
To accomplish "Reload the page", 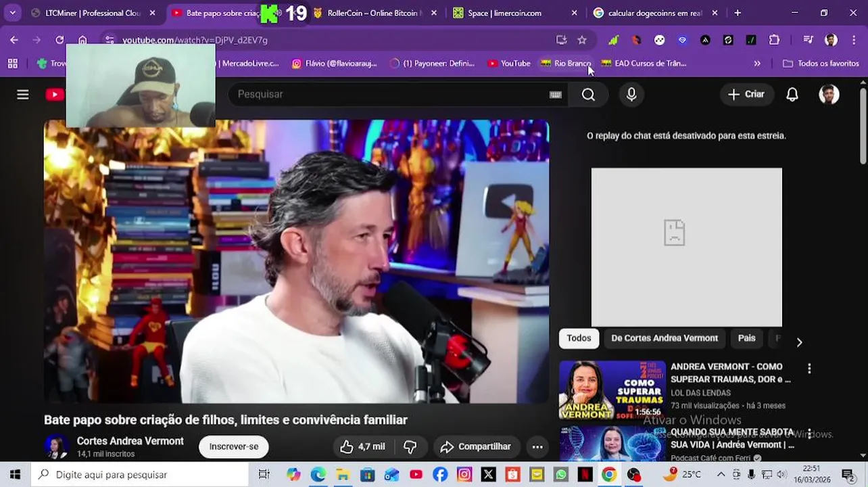I will click(59, 40).
